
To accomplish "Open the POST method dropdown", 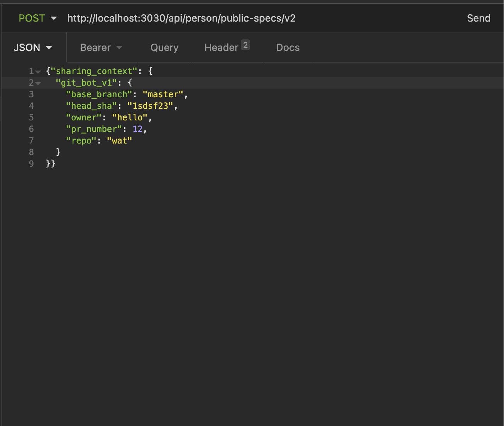I will point(37,18).
